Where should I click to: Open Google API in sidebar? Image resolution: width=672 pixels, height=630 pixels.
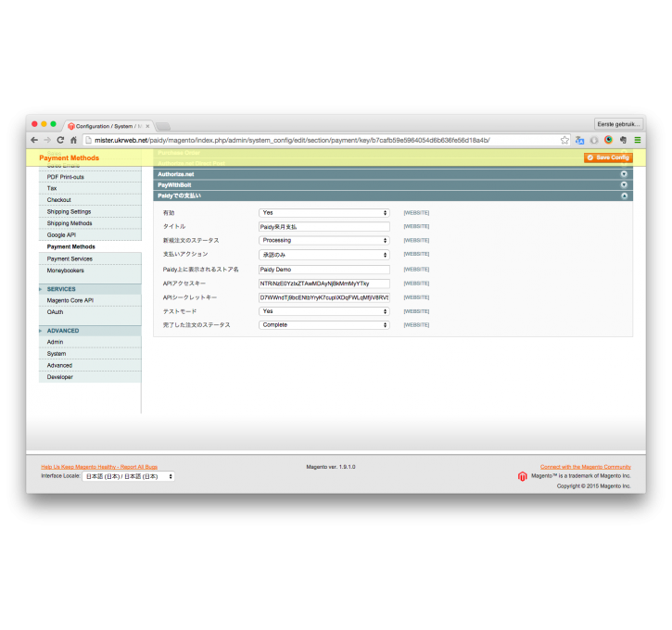pyautogui.click(x=90, y=235)
